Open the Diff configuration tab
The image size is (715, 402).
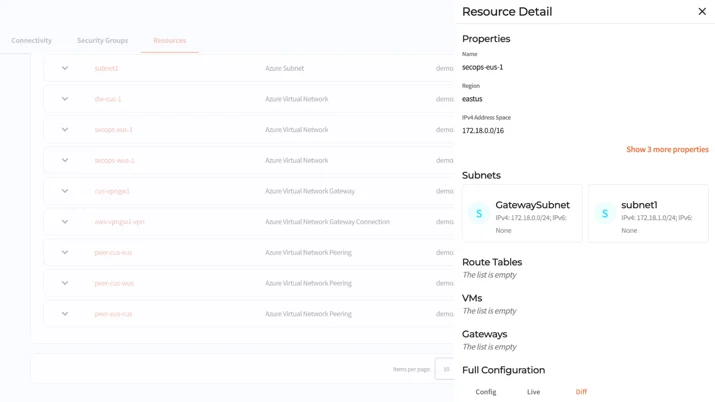581,392
